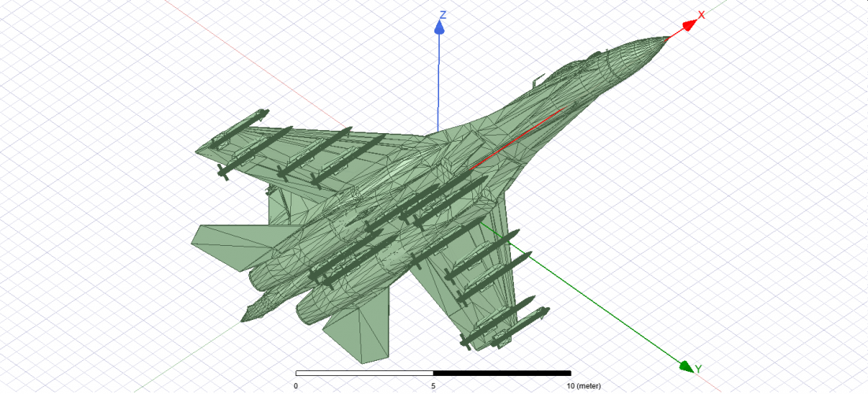Click the green Y axis arrowhead
The image size is (868, 394).
pos(686,366)
